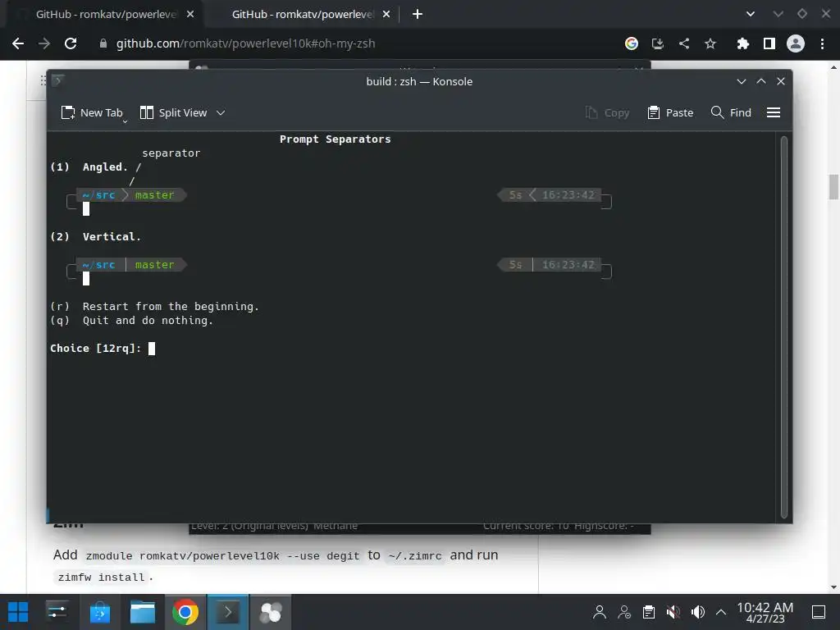Click the Chrome page scrollbar thumb
Screen dimensions: 840x630
coord(833,186)
